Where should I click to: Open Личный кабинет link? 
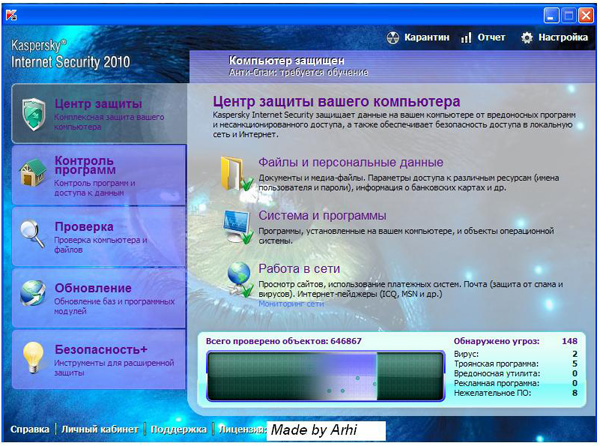click(x=100, y=429)
